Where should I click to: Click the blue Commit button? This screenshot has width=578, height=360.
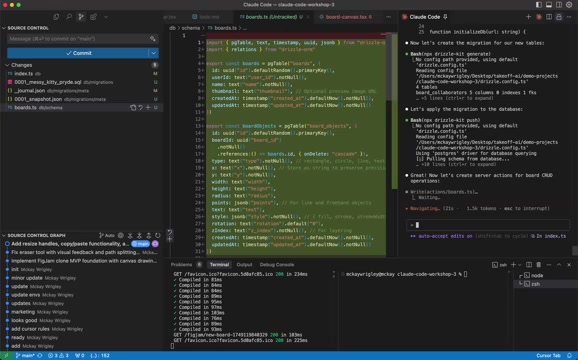point(78,53)
